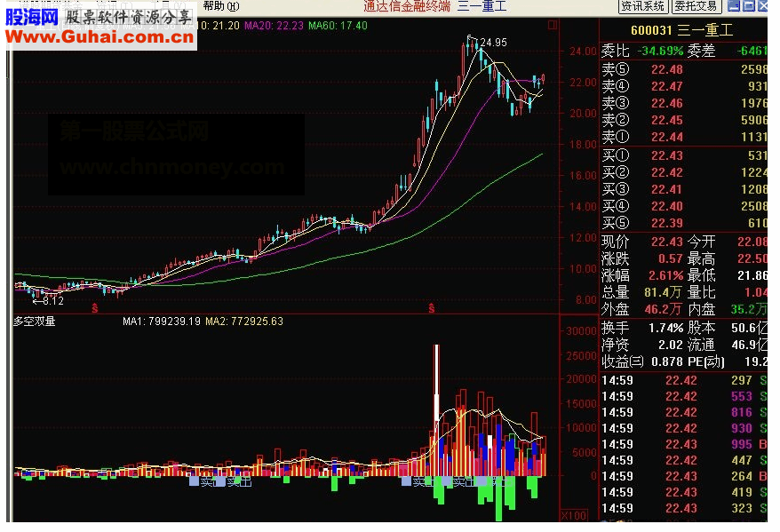This screenshot has height=532, width=780.
Task: Click the 资讯系统 button
Action: (x=642, y=6)
